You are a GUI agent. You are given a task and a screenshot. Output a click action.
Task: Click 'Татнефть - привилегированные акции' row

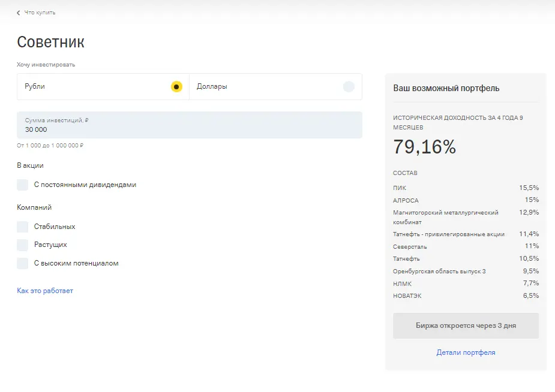pos(466,234)
